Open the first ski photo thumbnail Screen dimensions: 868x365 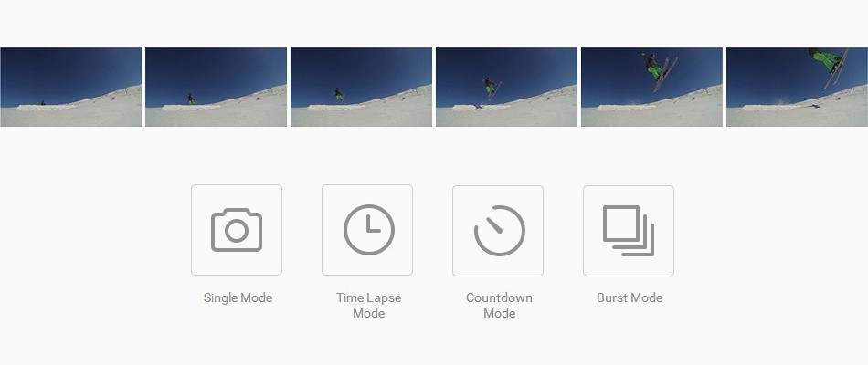(x=71, y=87)
